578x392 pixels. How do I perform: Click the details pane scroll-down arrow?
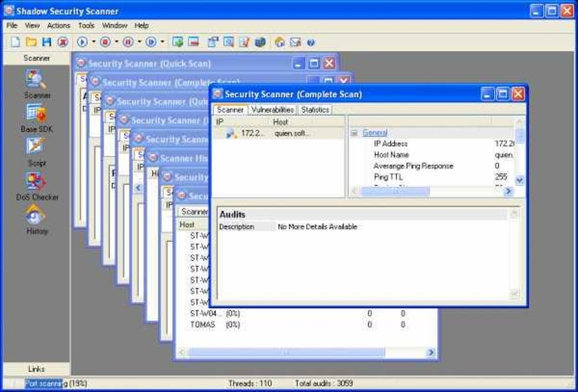coord(520,180)
